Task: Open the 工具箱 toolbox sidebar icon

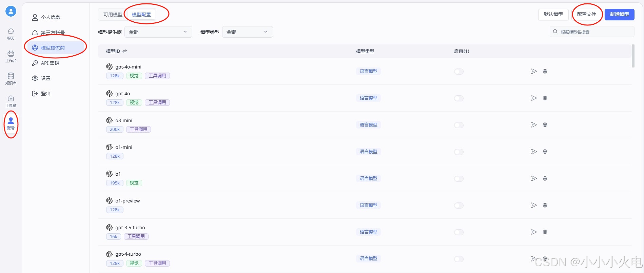Action: tap(11, 101)
